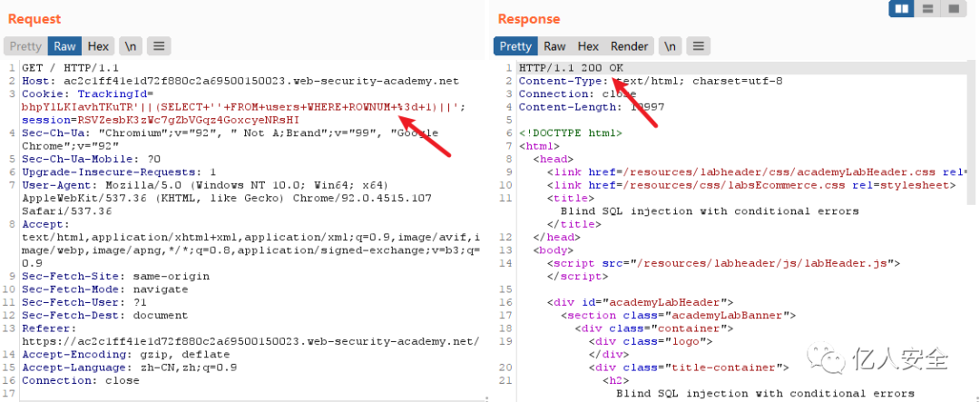Click the div id="academyLabHeader" line
This screenshot has height=402, width=980.
(640, 302)
